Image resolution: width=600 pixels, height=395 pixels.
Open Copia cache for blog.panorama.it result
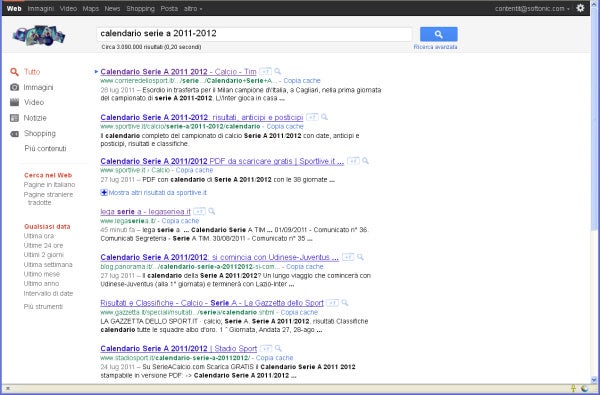(305, 267)
